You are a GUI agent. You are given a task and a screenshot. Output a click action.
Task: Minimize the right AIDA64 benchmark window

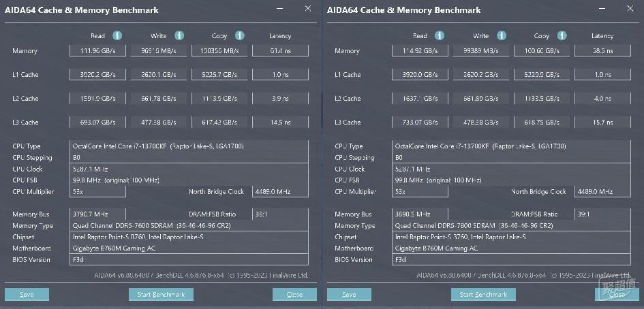pyautogui.click(x=602, y=8)
